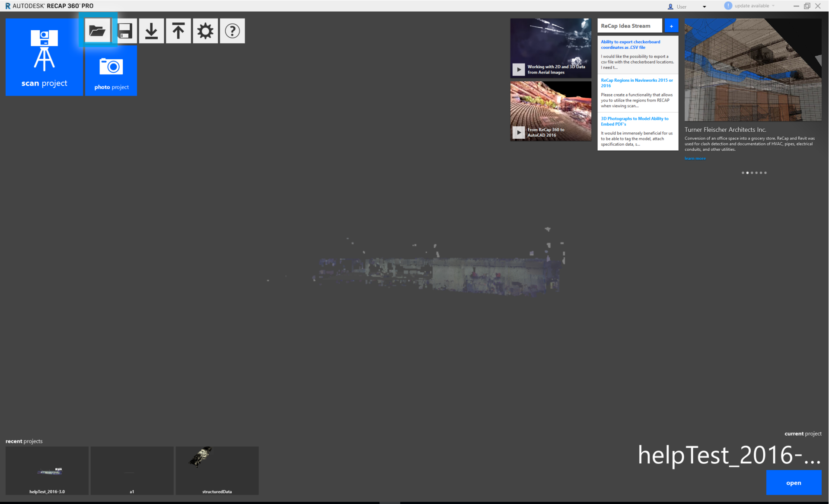Save the project using the floppy disk icon
This screenshot has height=504, width=829.
coord(125,31)
